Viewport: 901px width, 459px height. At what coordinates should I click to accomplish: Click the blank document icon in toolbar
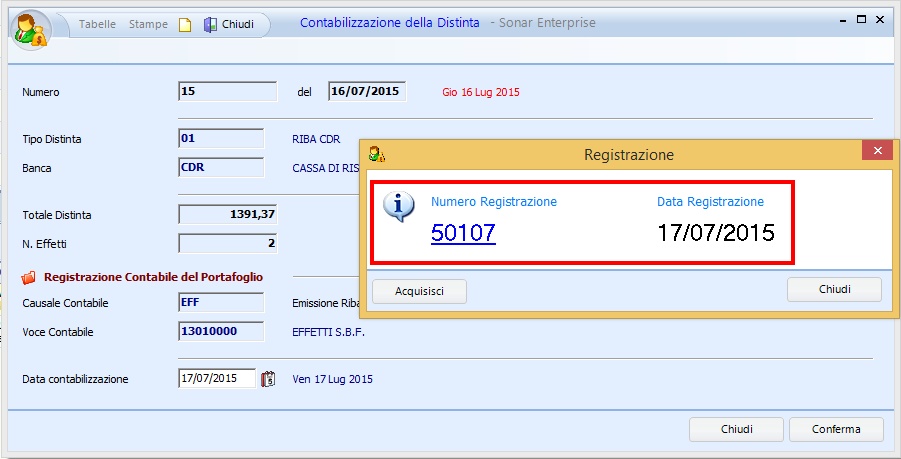click(185, 24)
